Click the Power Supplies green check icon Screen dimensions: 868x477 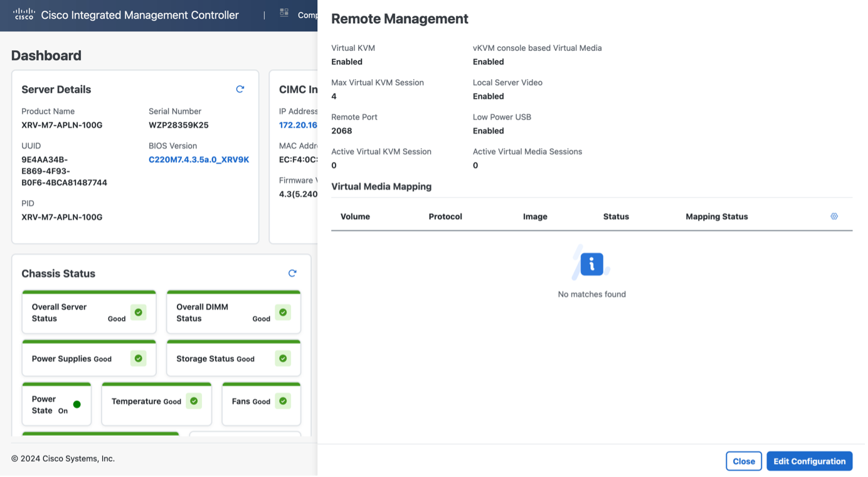(139, 358)
